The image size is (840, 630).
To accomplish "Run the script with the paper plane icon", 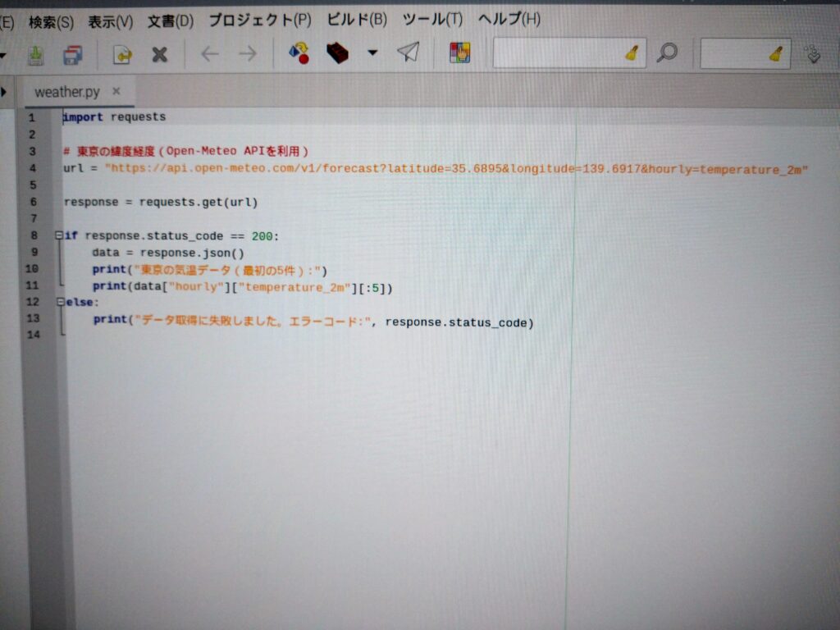I will (408, 53).
